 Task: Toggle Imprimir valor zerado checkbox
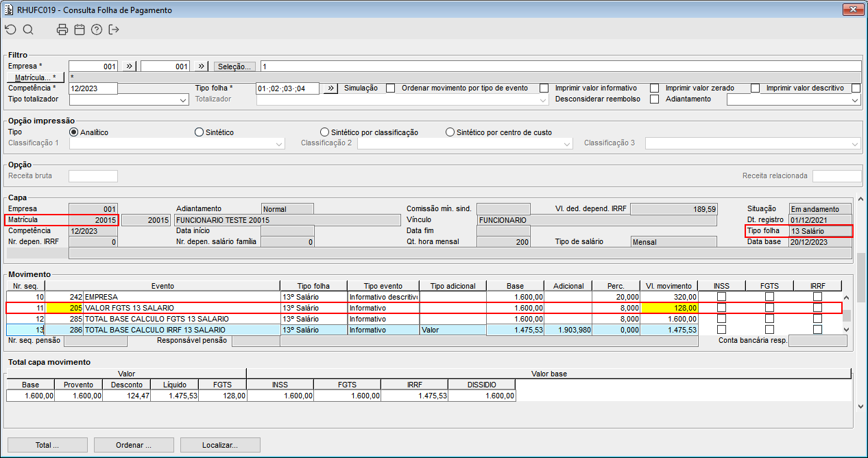[x=755, y=88]
